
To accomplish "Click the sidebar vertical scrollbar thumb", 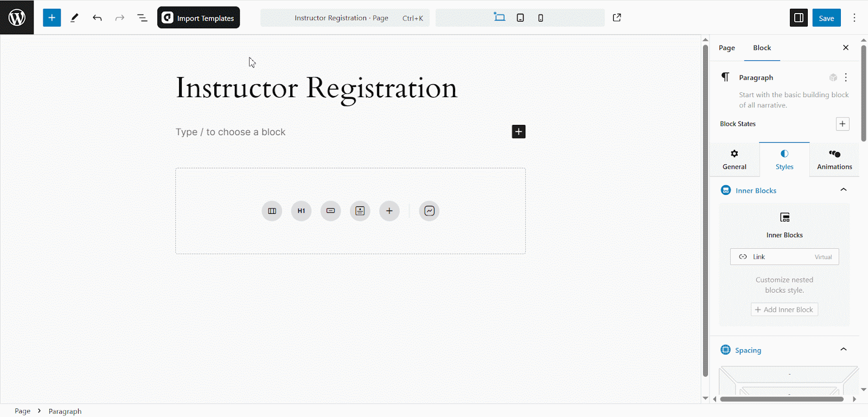I will (864, 93).
